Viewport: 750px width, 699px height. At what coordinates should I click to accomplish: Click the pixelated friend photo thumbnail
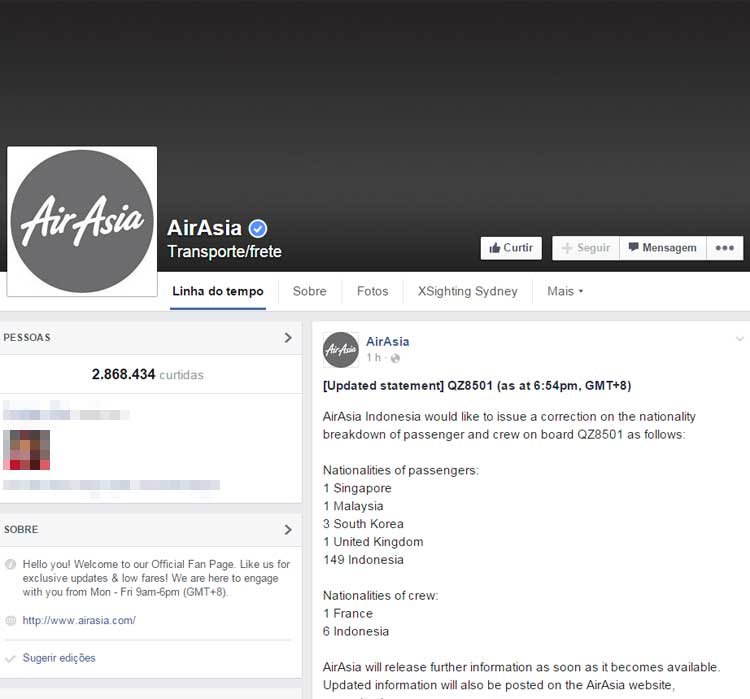pos(26,450)
